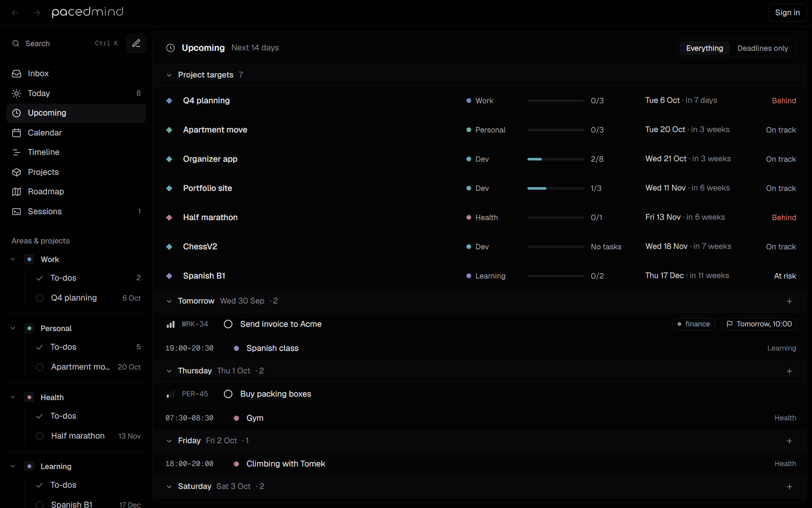Click the Spanish B1 diamond icon
The width and height of the screenshot is (812, 508).
[x=169, y=276]
